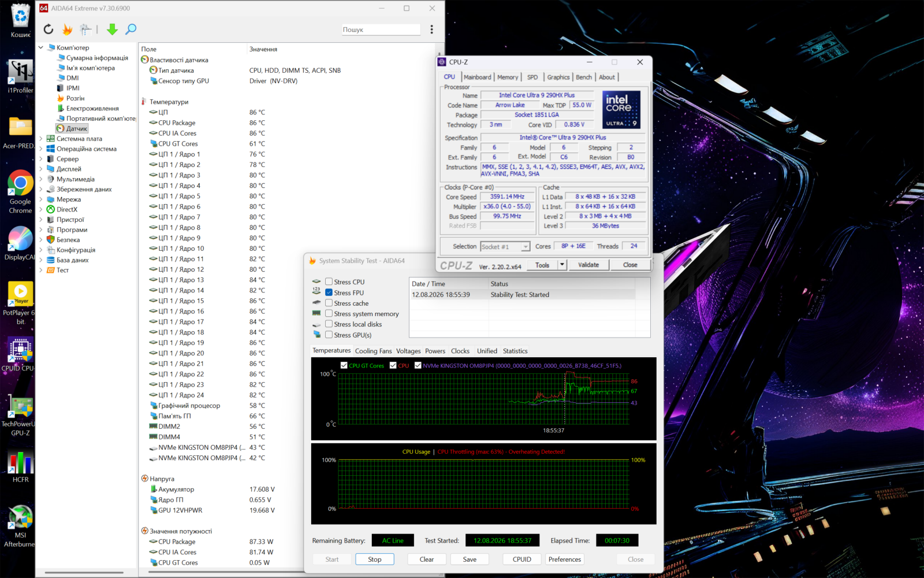The image size is (924, 578).
Task: Expand the Операційна система tree node
Action: (41, 149)
